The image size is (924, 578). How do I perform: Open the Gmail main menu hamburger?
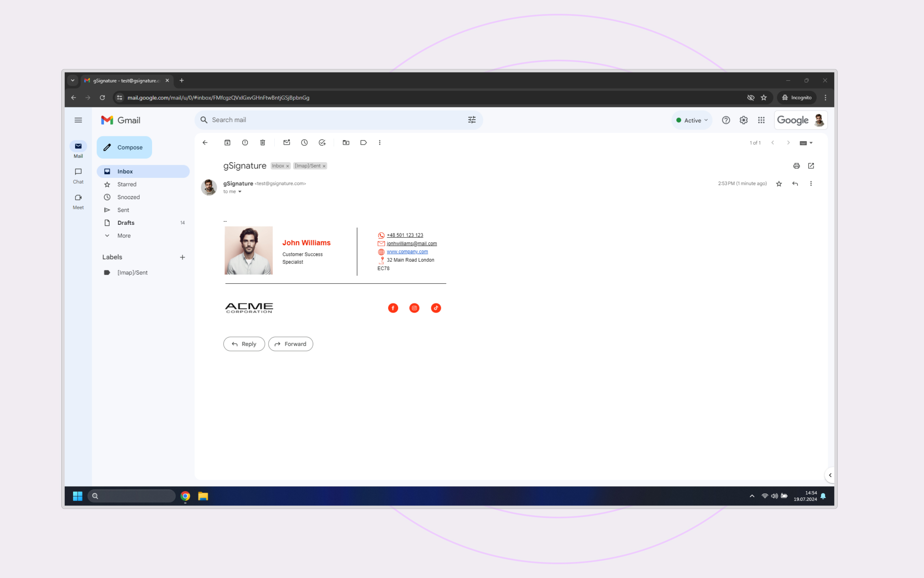[x=78, y=120]
